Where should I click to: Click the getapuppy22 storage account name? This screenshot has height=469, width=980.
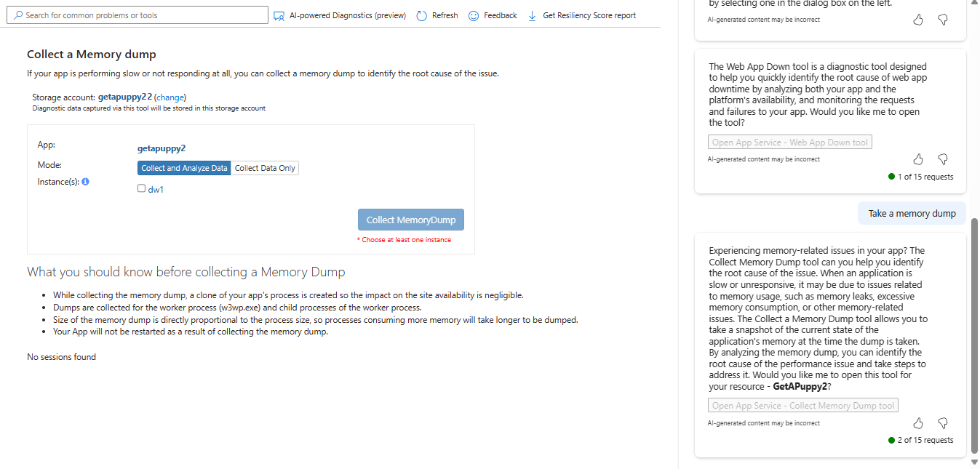click(125, 97)
